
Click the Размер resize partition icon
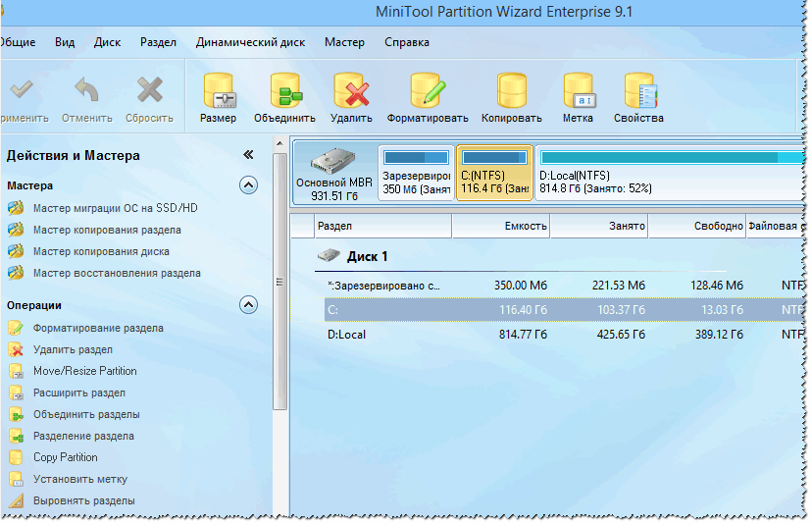point(219,91)
